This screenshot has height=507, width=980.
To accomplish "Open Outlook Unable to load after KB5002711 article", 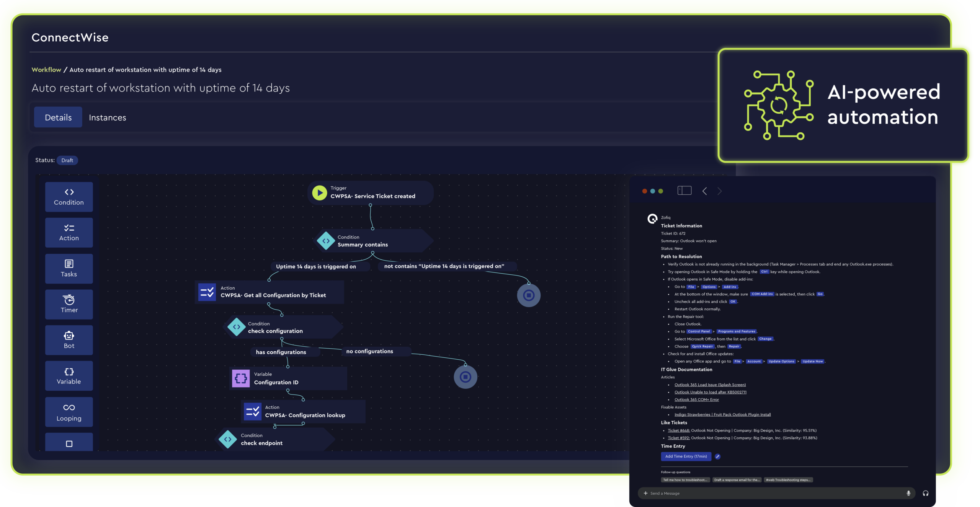I will [710, 392].
